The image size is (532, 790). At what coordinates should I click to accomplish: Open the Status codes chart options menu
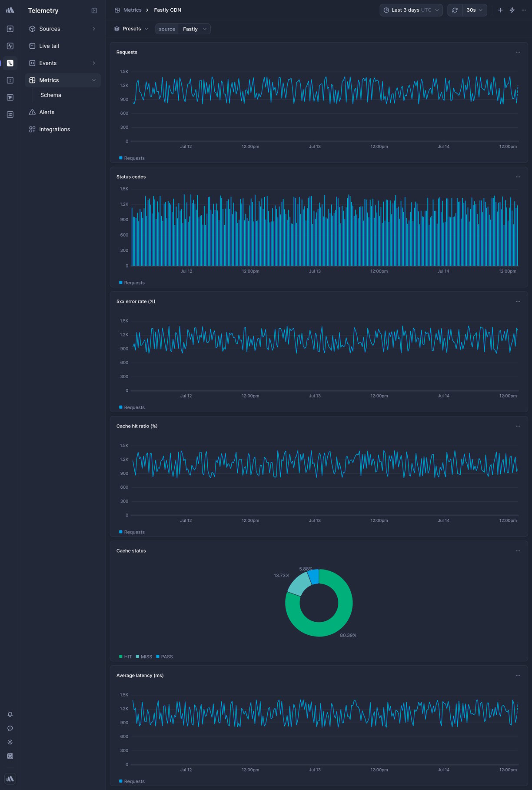pyautogui.click(x=518, y=177)
